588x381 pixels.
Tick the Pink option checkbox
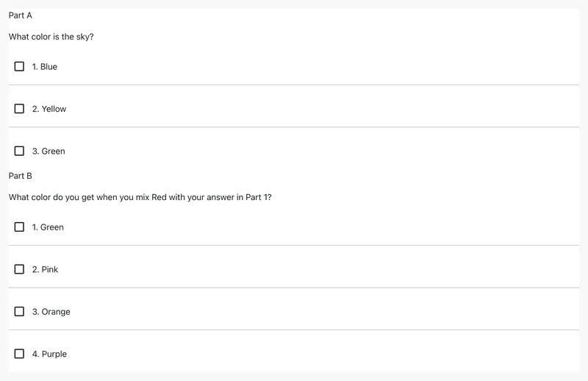pos(19,269)
